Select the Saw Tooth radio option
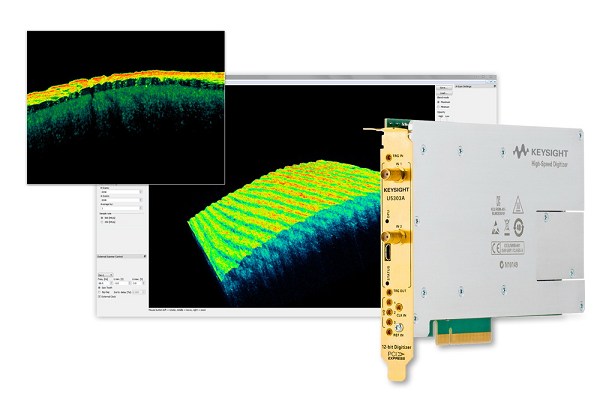The height and width of the screenshot is (400, 600). coord(100,287)
